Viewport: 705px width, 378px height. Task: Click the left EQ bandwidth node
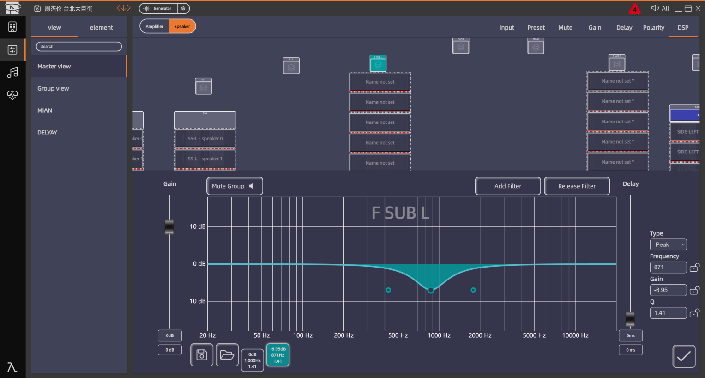pyautogui.click(x=388, y=290)
